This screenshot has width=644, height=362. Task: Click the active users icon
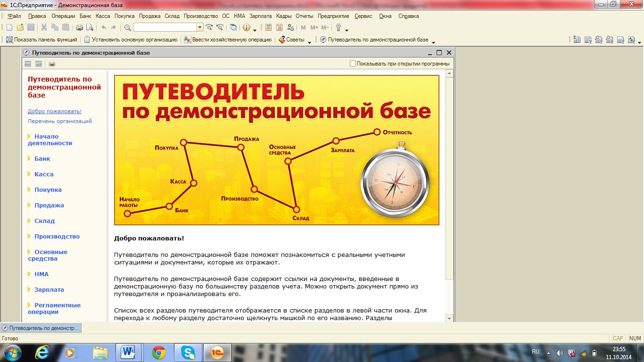[290, 27]
